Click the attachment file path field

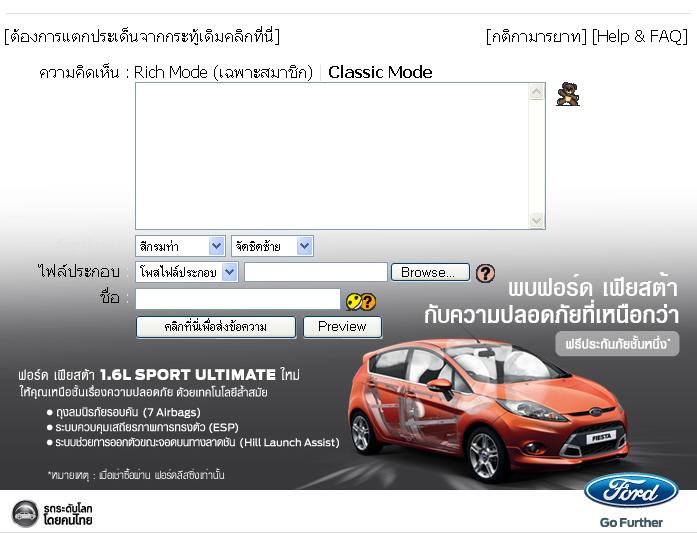coord(316,272)
